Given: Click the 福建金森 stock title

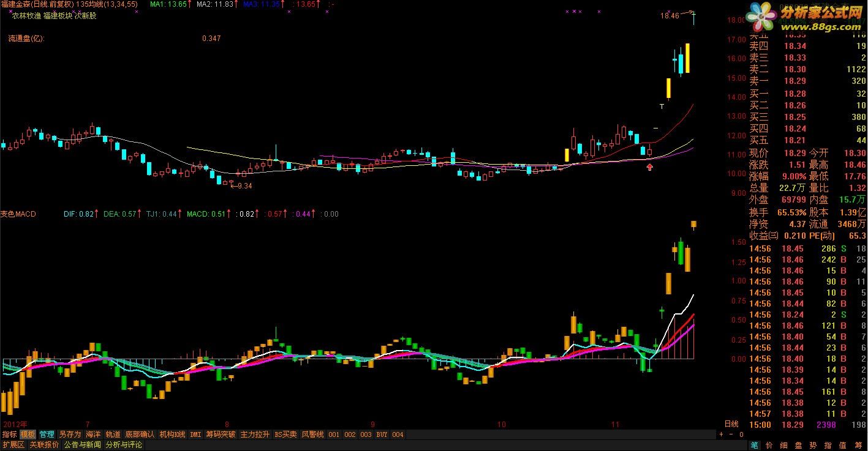Looking at the screenshot, I should [x=16, y=4].
